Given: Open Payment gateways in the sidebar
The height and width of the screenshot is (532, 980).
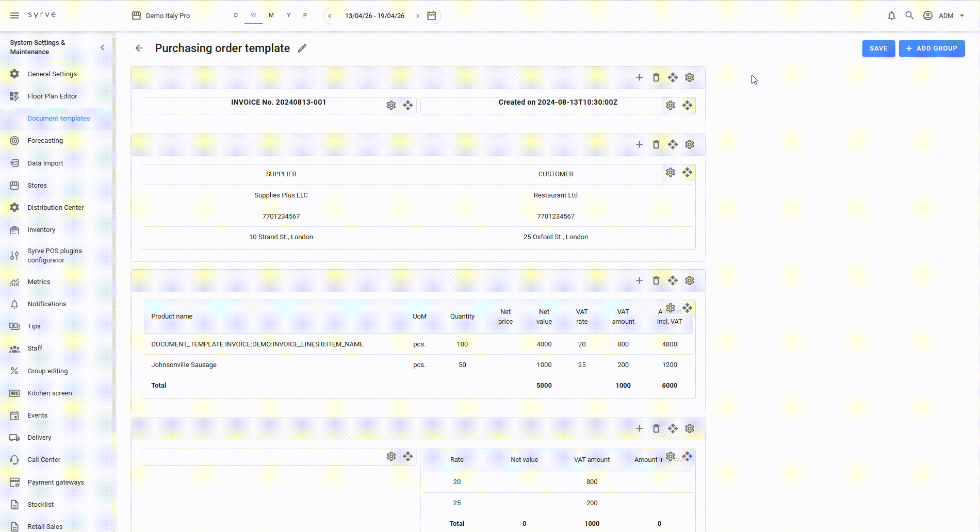Looking at the screenshot, I should pos(56,483).
